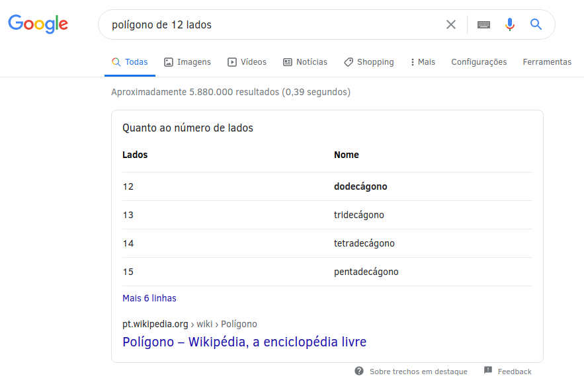Submit search with the magnifier icon
The height and width of the screenshot is (392, 584).
click(536, 24)
